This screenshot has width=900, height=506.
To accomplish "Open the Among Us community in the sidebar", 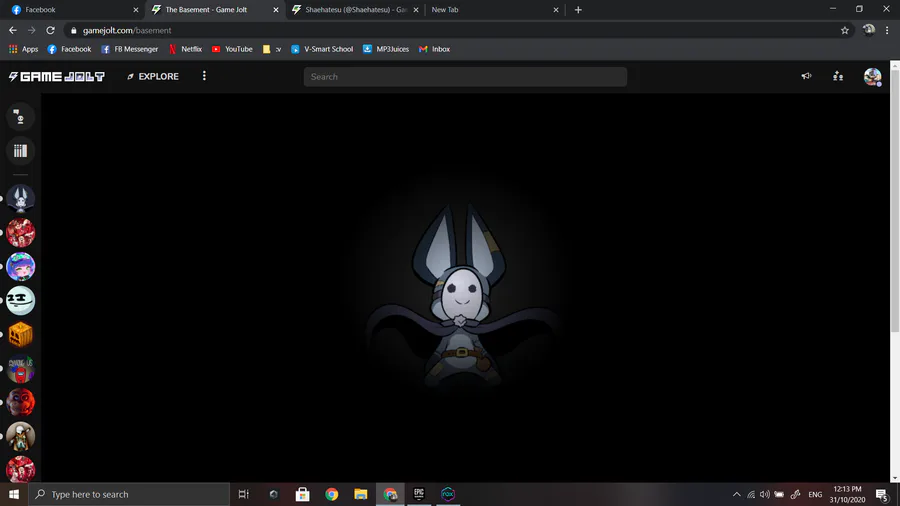I will pos(21,368).
